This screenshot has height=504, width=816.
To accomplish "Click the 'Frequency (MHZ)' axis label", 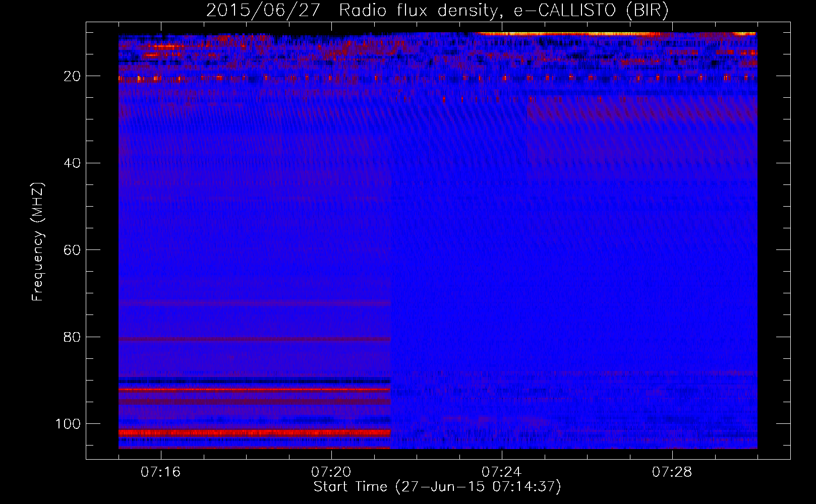I will click(38, 242).
